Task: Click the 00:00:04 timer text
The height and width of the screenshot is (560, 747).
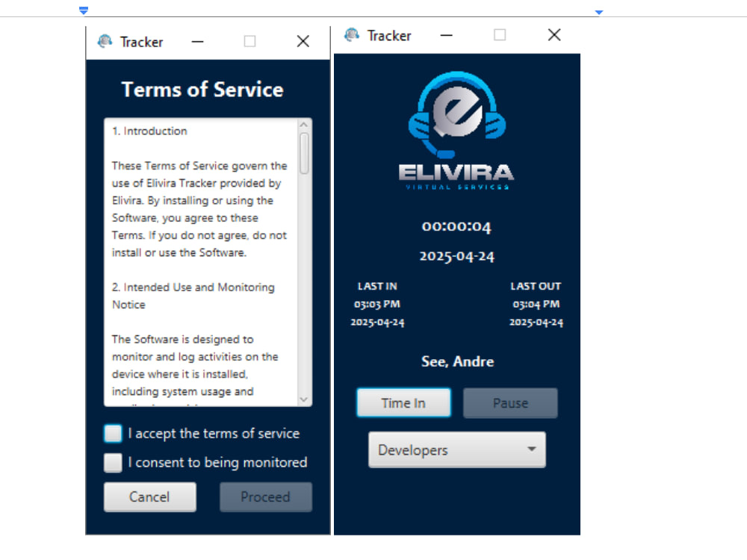Action: coord(456,226)
